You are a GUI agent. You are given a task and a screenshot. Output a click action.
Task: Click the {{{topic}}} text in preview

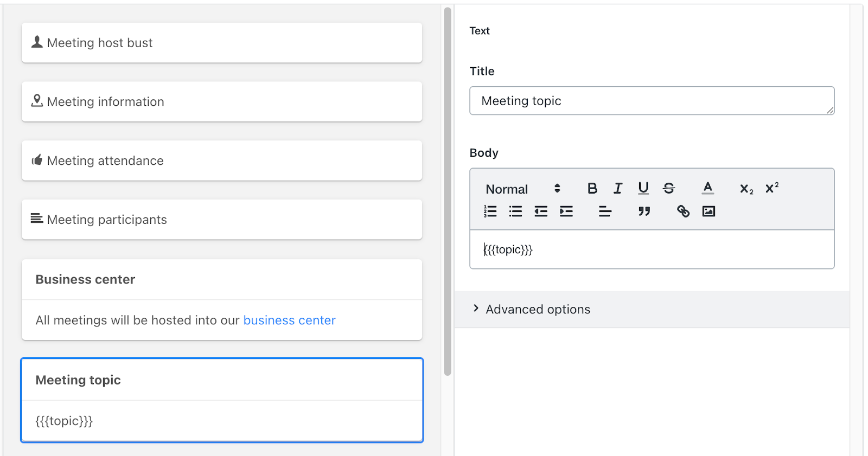point(64,421)
